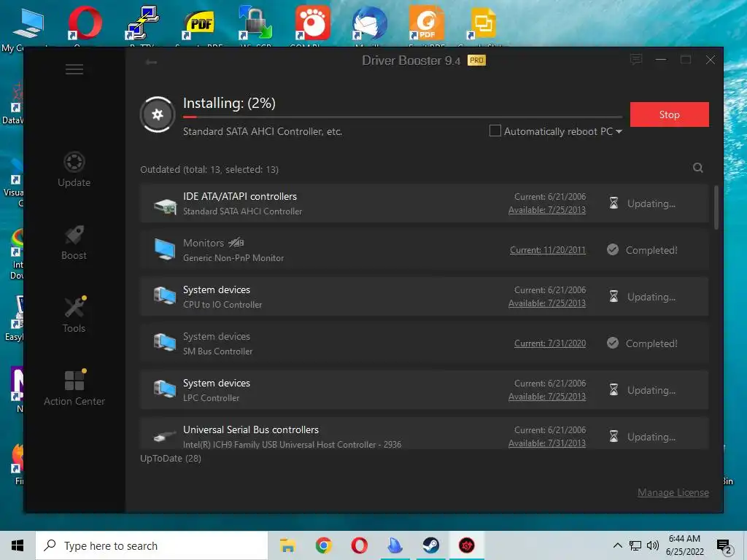The image size is (747, 560).
Task: Open WinSCP desktop shortcut
Action: [255, 23]
